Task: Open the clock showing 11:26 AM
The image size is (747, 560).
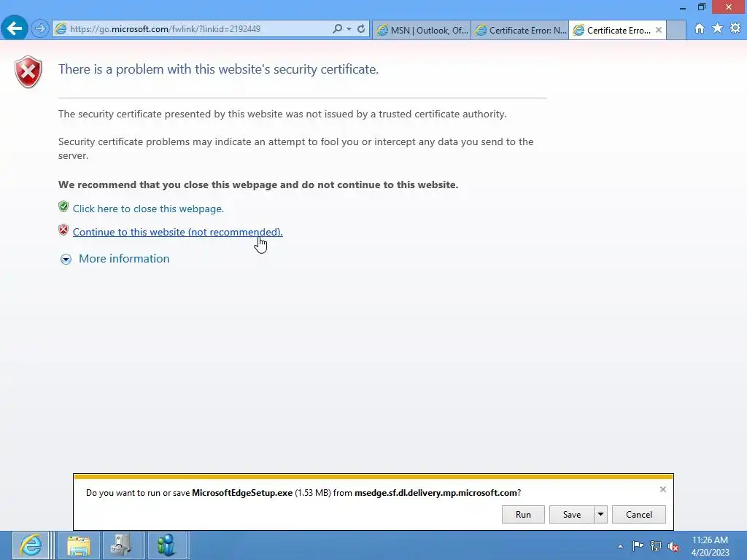Action: pyautogui.click(x=710, y=545)
